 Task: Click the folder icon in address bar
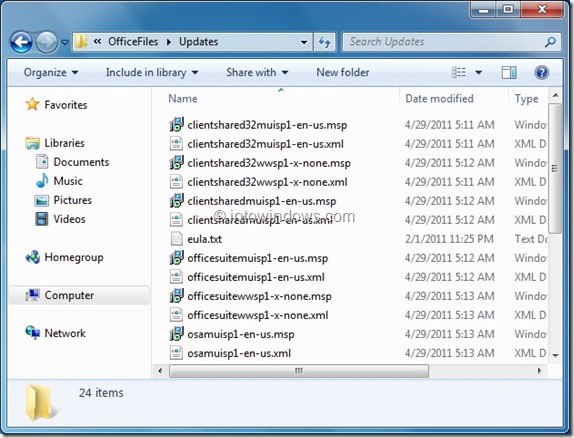(81, 41)
